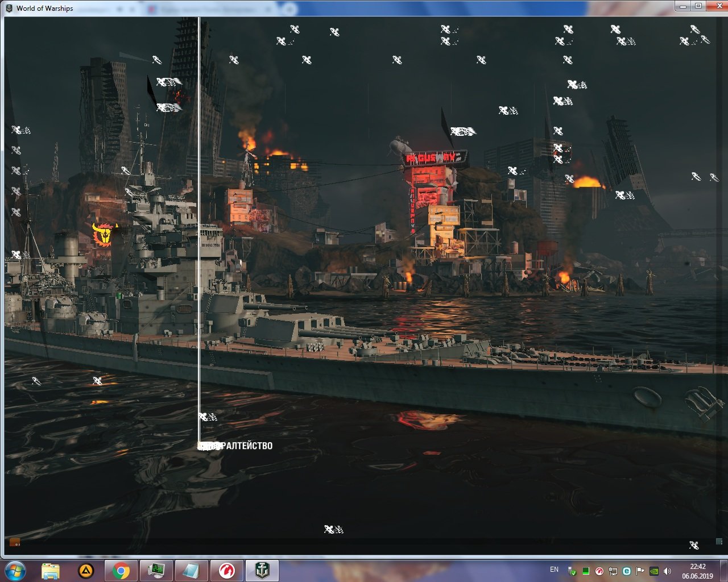Open the AIMP orange triangle taskbar icon

pyautogui.click(x=86, y=570)
